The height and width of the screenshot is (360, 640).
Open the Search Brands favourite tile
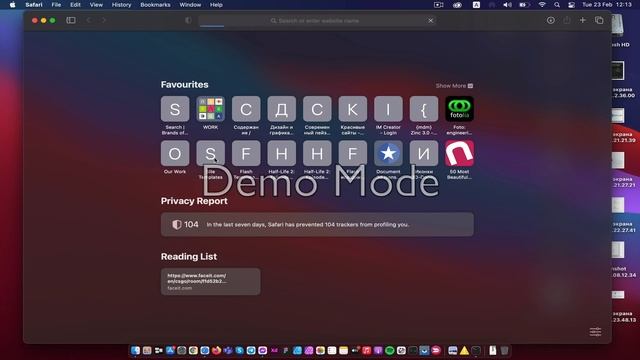[x=175, y=109]
